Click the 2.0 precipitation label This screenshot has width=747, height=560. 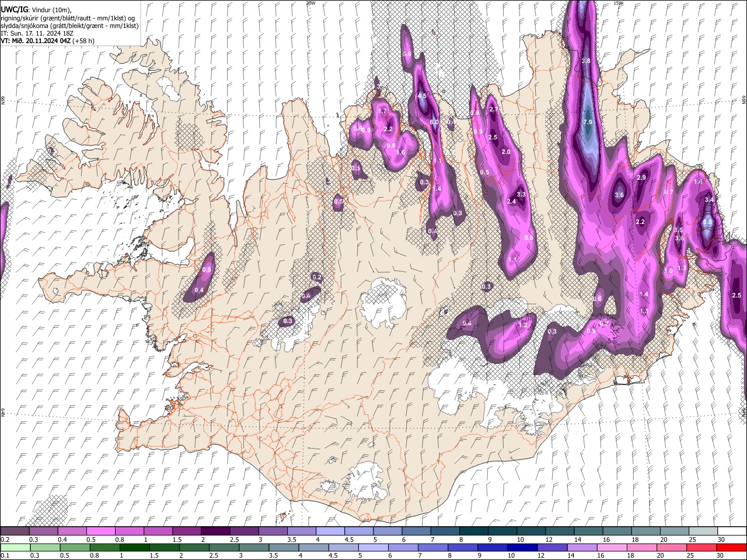(506, 152)
